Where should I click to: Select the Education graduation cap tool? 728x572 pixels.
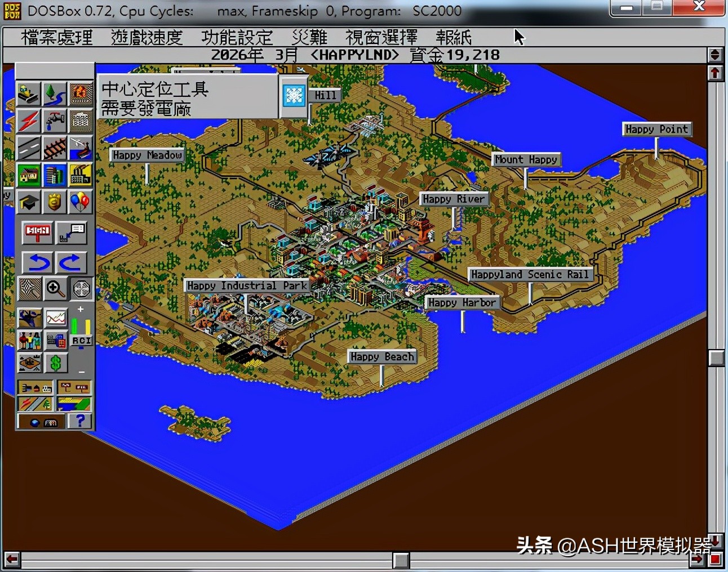click(x=29, y=202)
